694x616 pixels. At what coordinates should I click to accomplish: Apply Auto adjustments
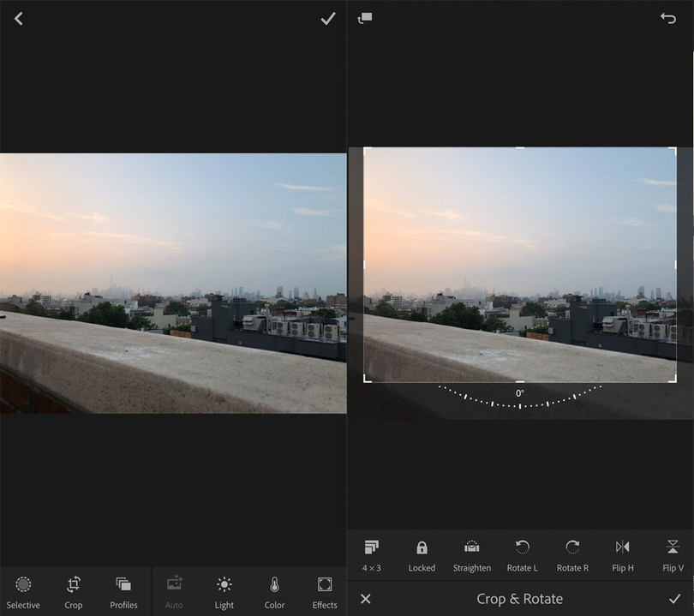(174, 592)
